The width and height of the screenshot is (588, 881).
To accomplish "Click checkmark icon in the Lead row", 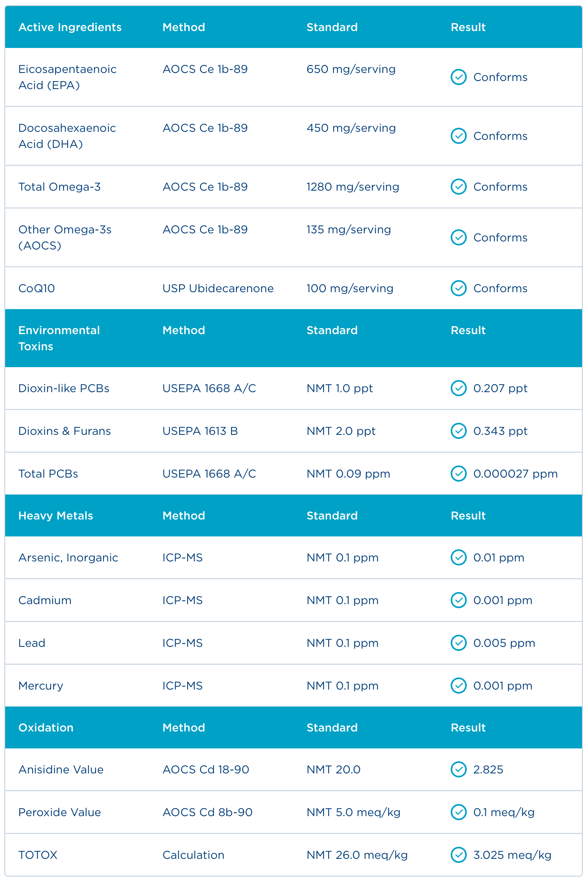I will (458, 643).
